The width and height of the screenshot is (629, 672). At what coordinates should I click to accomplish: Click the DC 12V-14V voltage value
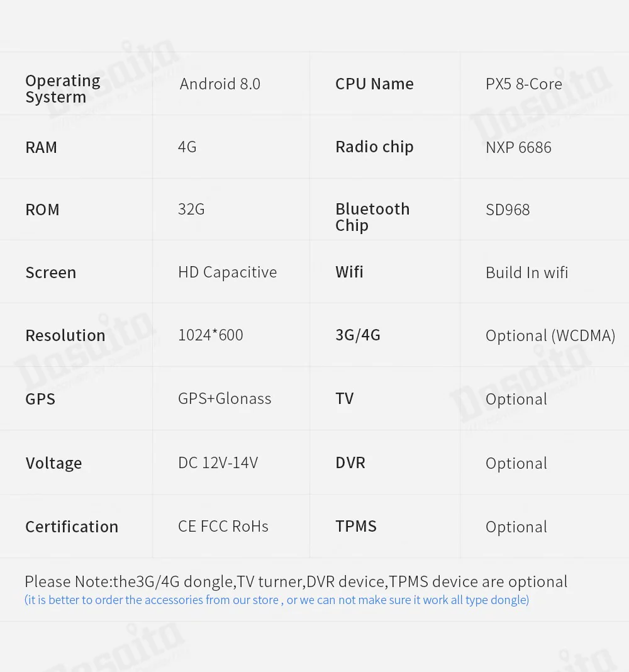click(218, 463)
